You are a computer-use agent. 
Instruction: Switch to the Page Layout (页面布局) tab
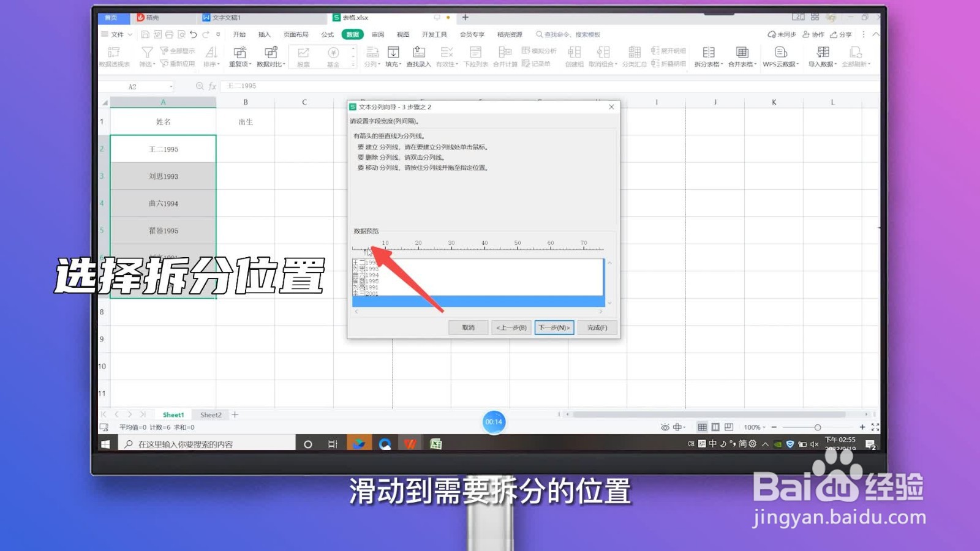tap(296, 34)
